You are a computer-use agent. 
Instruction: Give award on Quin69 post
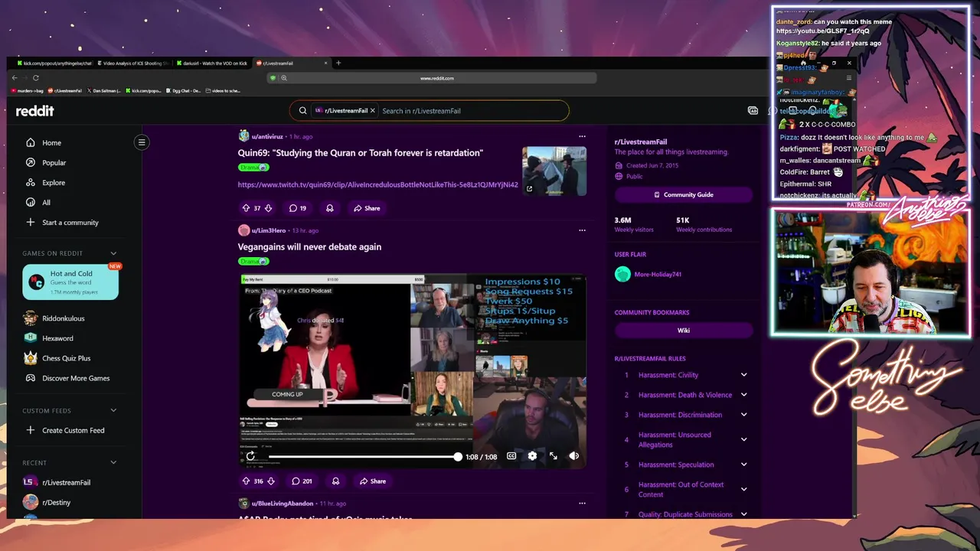point(330,208)
